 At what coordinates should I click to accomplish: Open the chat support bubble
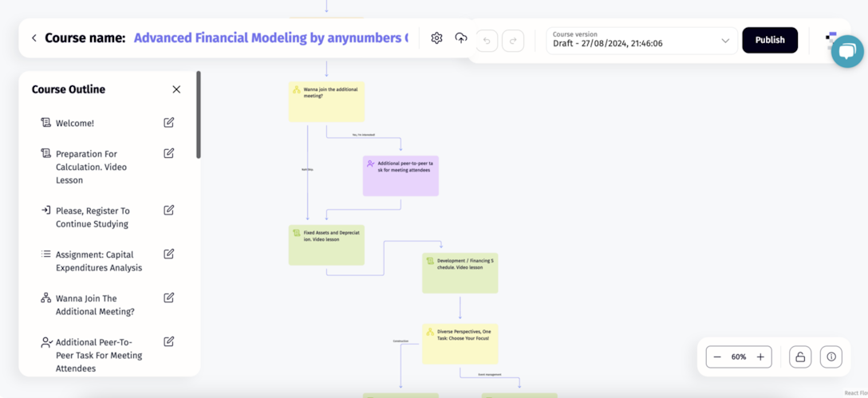coord(846,52)
